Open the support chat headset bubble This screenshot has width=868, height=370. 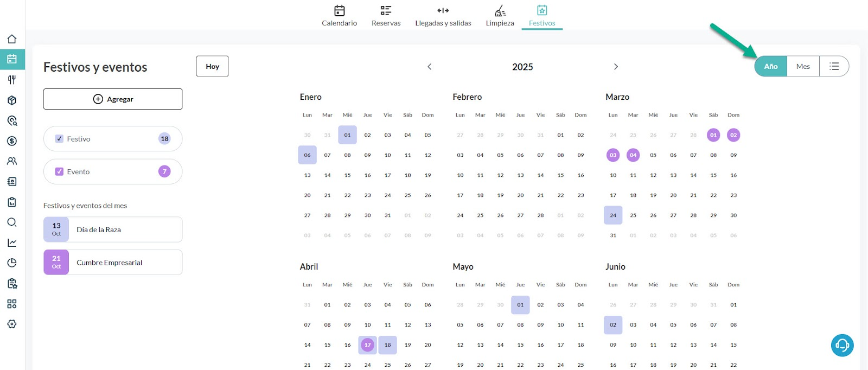842,345
